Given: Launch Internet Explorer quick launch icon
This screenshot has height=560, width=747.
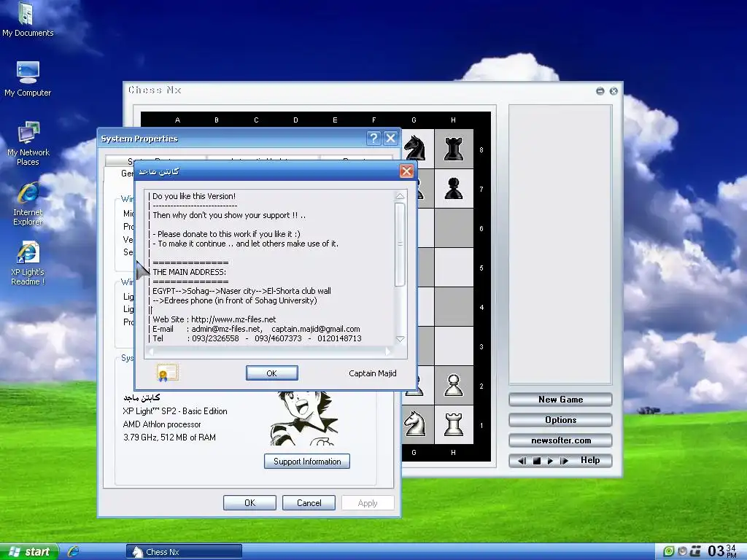Looking at the screenshot, I should 73,551.
